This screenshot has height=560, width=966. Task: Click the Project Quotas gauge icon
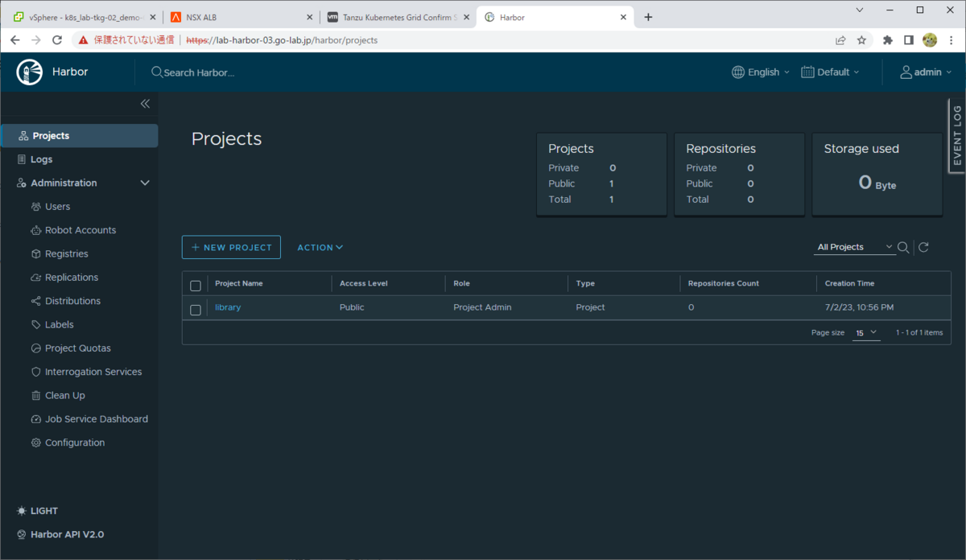36,348
